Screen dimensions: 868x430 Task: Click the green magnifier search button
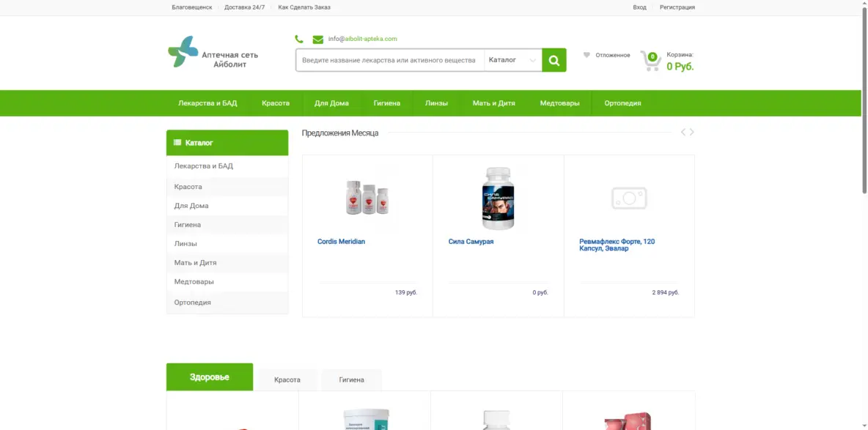[553, 60]
